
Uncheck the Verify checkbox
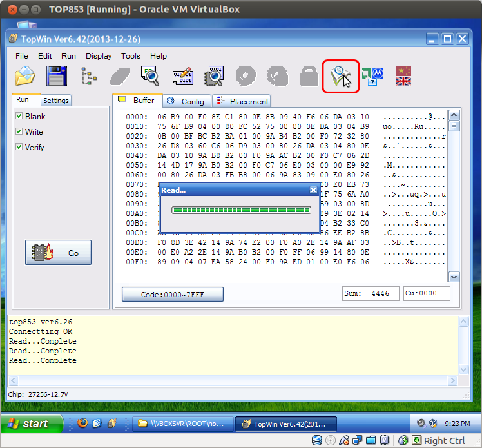tap(19, 147)
